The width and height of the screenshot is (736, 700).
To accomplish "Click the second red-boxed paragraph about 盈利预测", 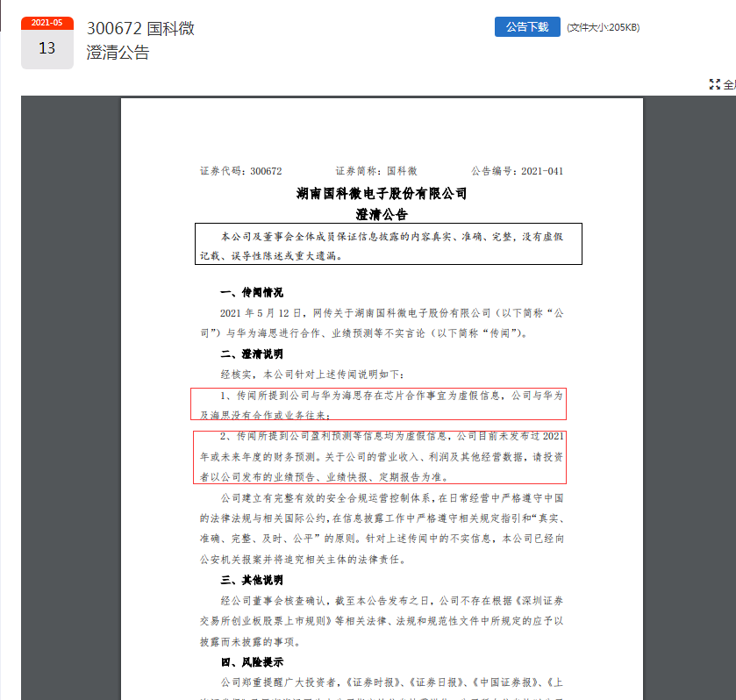I will 380,457.
